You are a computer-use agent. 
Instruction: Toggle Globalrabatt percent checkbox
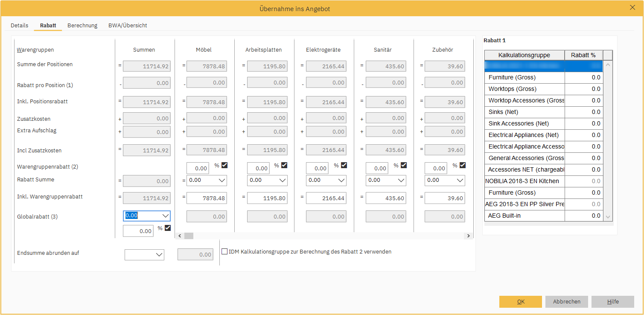coord(168,228)
